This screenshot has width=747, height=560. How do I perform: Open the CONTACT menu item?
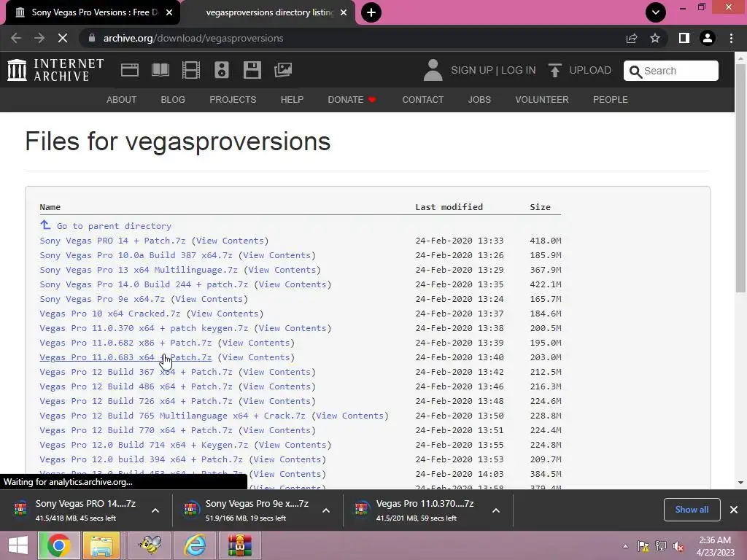423,99
